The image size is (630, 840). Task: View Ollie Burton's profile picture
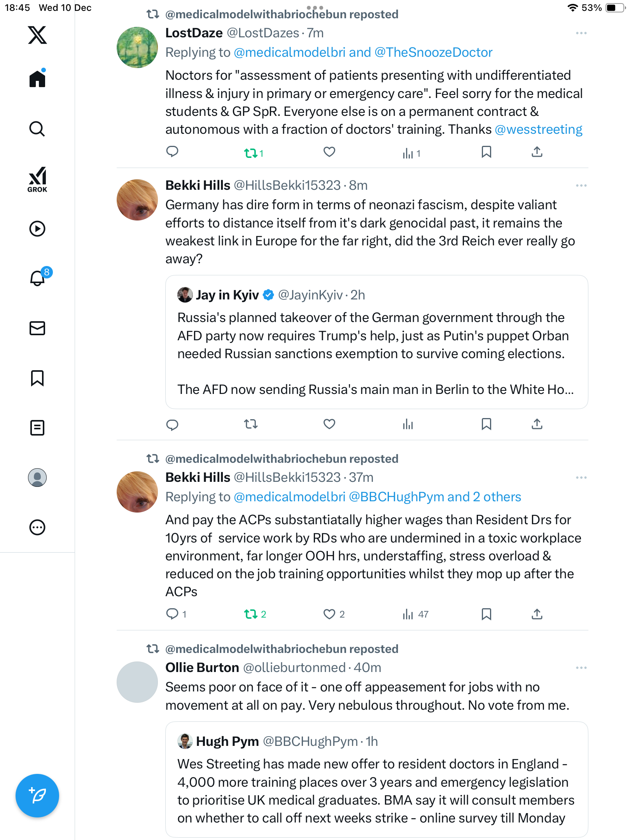coord(137,682)
